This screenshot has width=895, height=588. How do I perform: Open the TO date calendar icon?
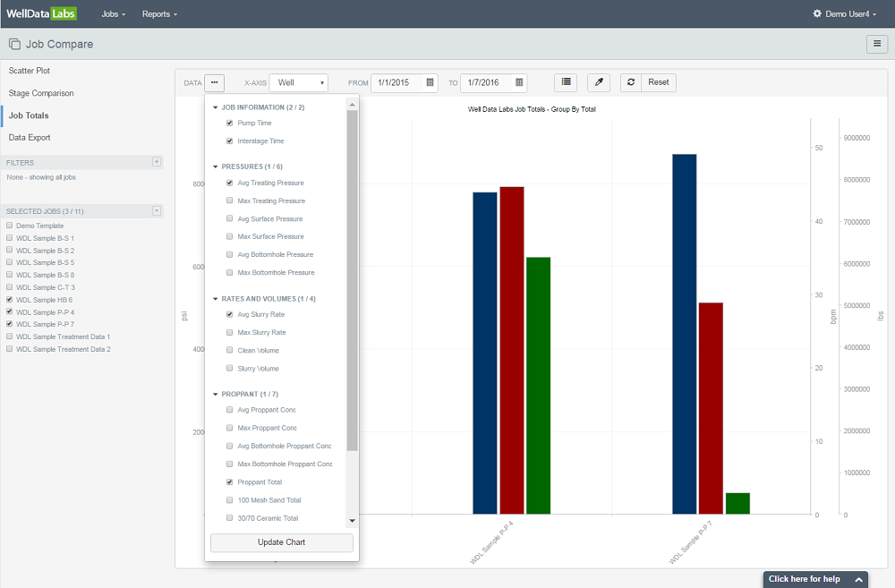[519, 82]
